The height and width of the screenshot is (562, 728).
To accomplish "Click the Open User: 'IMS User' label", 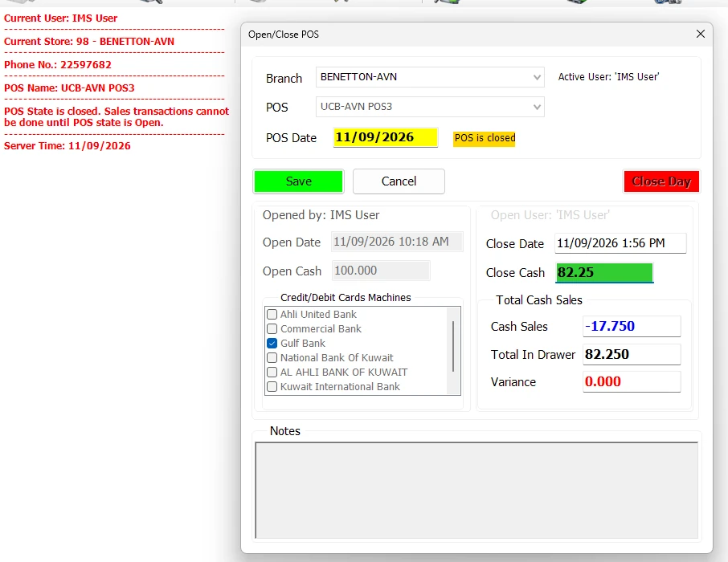I will [550, 215].
